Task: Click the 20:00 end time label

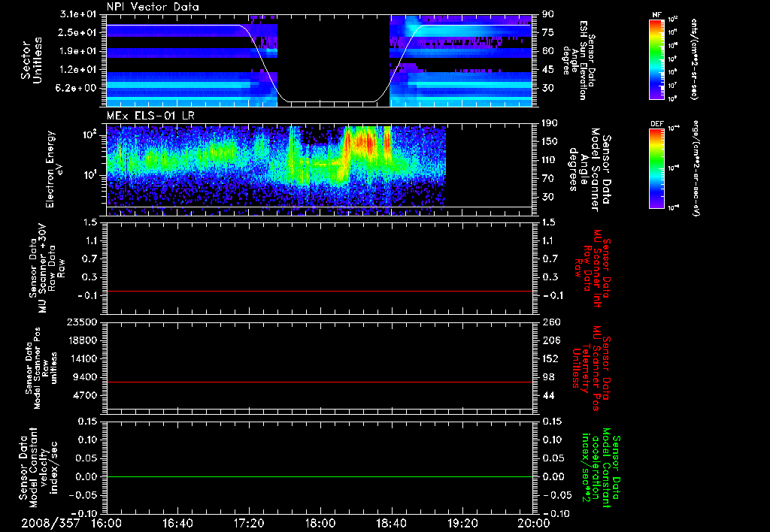Action: (x=535, y=524)
